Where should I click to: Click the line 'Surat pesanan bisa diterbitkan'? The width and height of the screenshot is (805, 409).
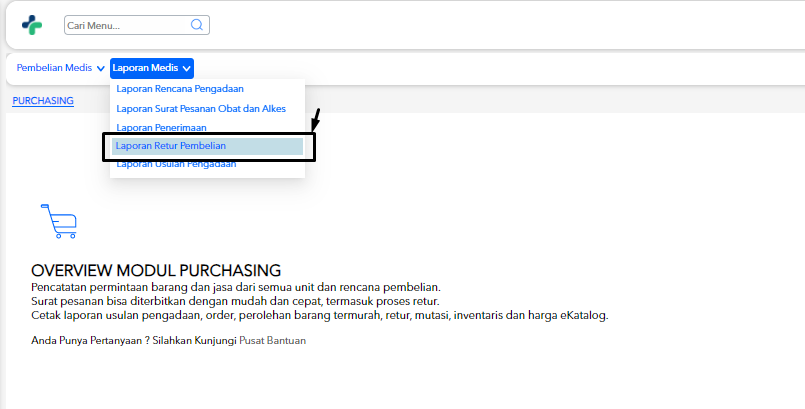coord(235,301)
